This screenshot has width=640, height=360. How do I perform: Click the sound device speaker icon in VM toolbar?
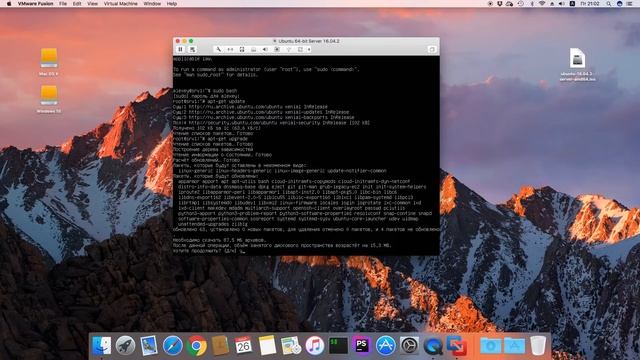[x=265, y=49]
